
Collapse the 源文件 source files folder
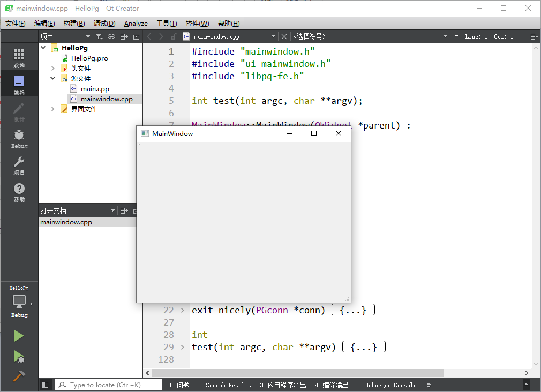(52, 78)
